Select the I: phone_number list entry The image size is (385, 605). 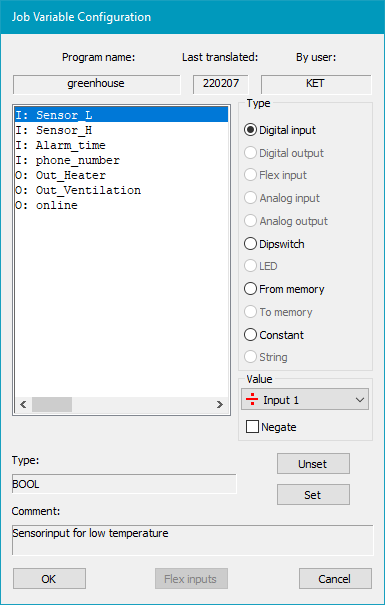tap(121, 160)
